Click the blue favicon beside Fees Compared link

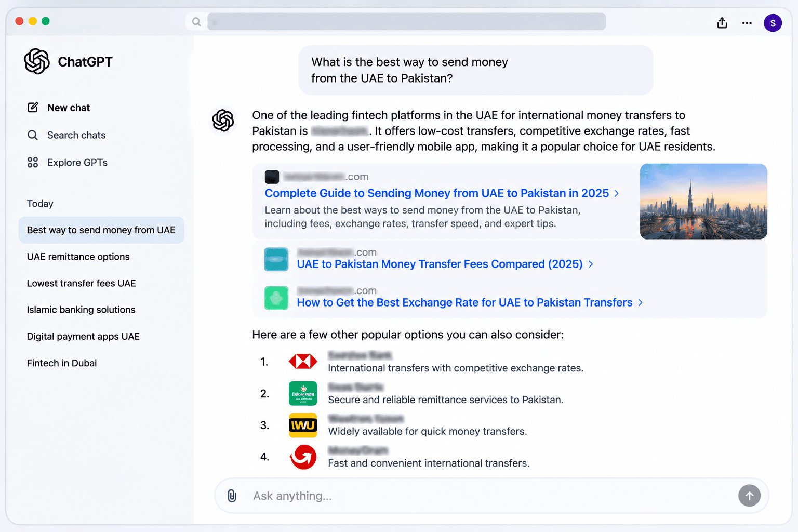tap(276, 259)
